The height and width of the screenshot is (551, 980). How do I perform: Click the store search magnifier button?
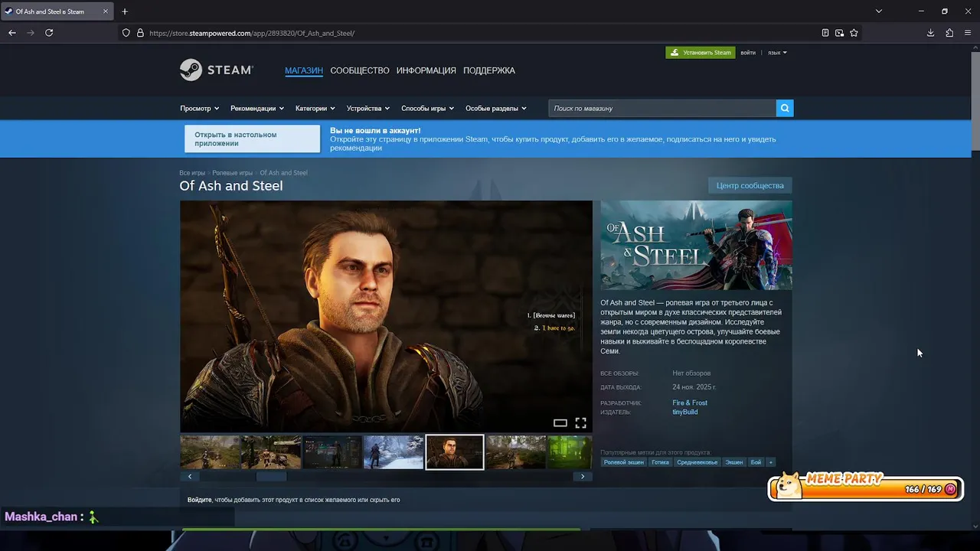[x=785, y=108]
